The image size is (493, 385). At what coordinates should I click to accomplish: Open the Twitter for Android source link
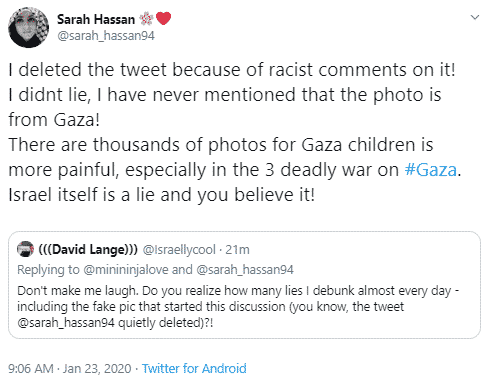click(194, 369)
